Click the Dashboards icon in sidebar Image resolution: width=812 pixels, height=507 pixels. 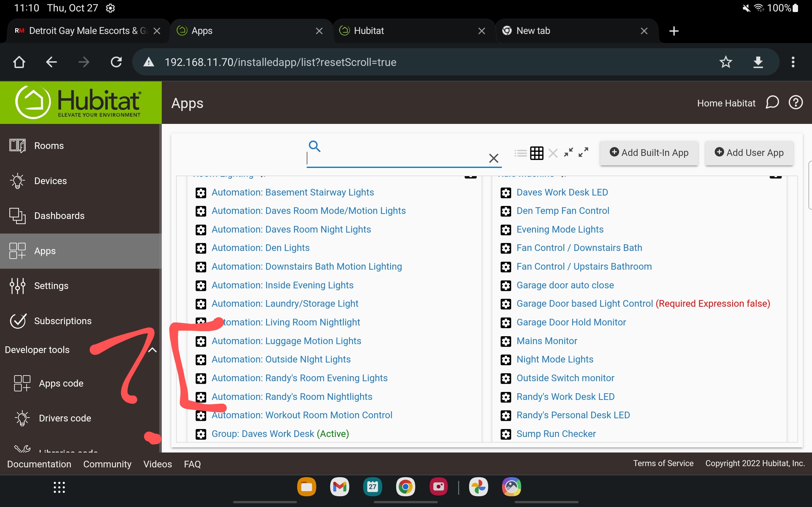point(17,215)
